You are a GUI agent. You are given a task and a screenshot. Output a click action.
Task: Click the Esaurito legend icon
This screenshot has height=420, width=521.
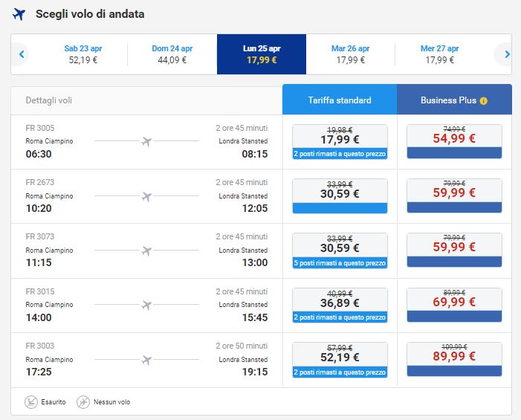coord(31,402)
